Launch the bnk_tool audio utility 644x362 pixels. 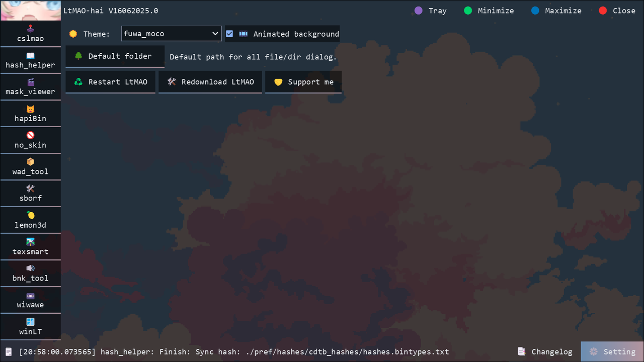coord(30,273)
